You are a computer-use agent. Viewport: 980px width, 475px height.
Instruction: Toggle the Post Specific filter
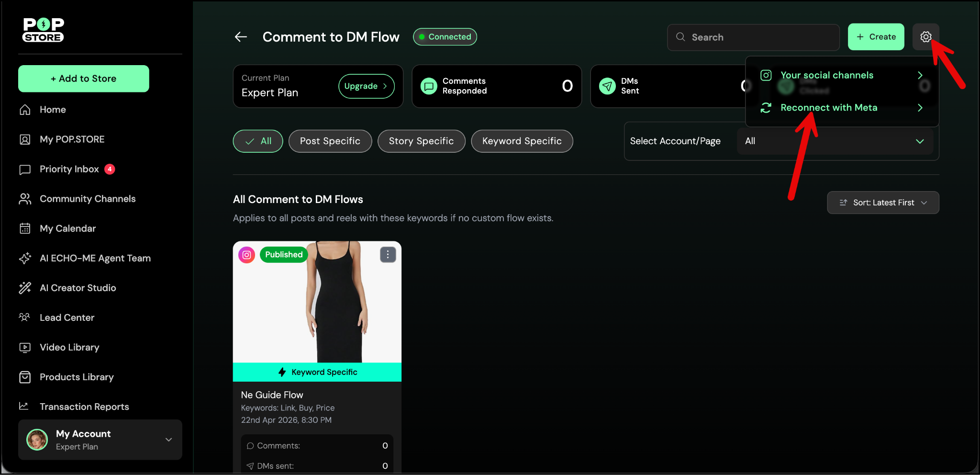click(x=330, y=141)
